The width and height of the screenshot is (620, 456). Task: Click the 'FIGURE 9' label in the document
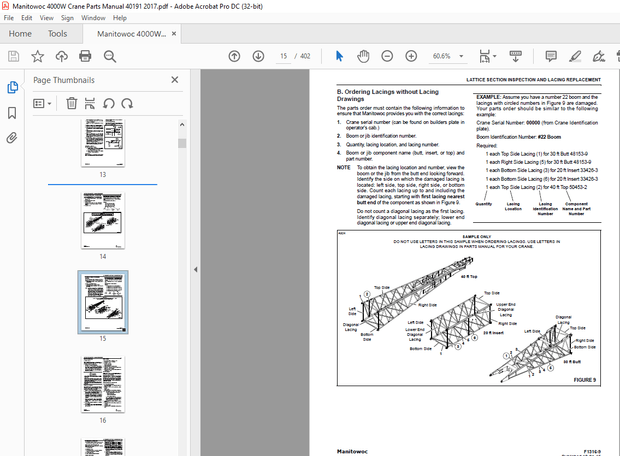[x=584, y=380]
